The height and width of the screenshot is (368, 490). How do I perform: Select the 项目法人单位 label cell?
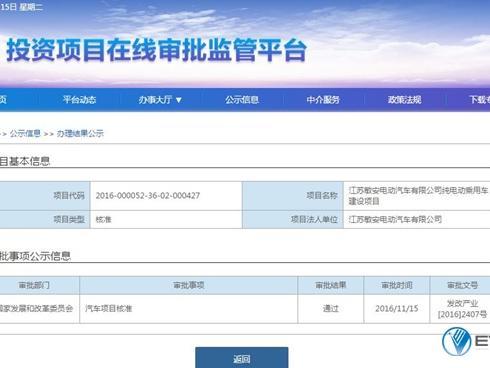point(293,219)
